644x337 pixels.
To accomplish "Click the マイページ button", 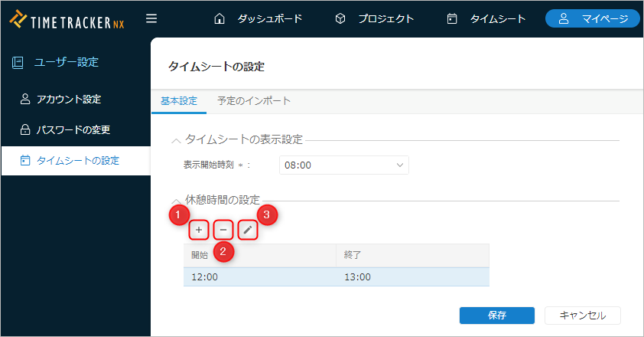I will 593,18.
